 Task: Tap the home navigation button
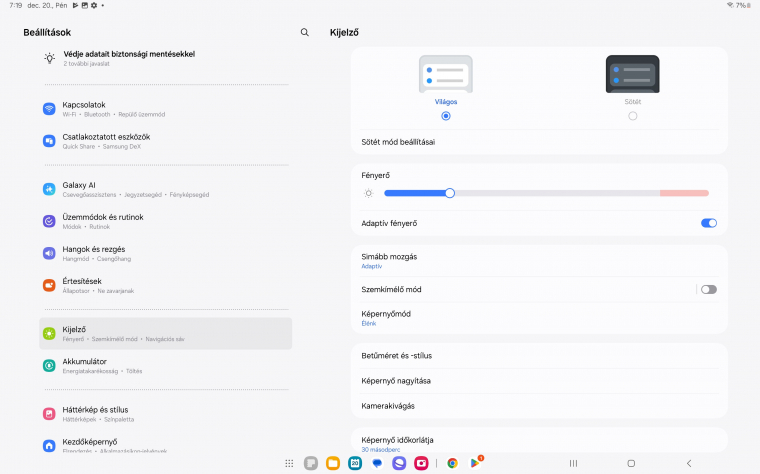[631, 463]
